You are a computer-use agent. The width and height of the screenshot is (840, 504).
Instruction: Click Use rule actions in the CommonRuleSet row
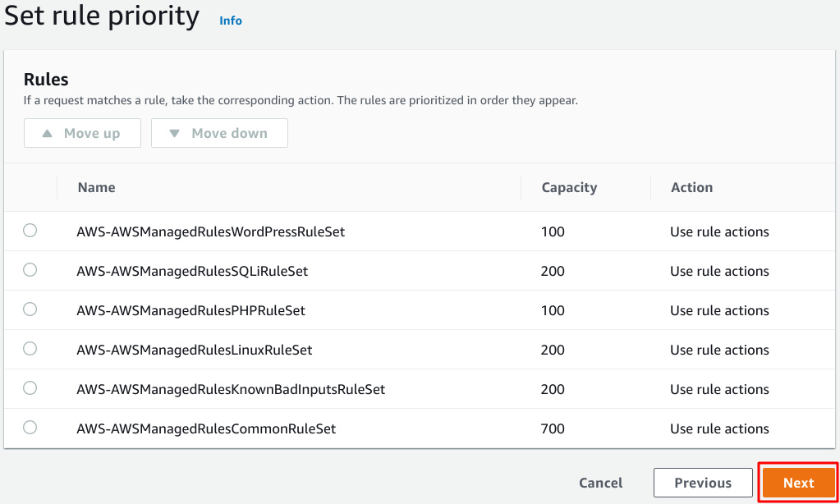(719, 428)
